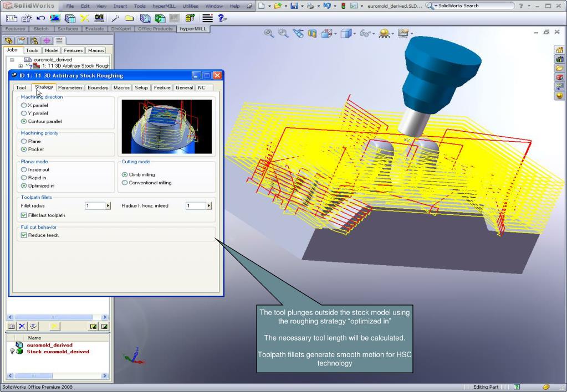Click the traffic light Rebuild icon
This screenshot has width=567, height=392.
343,6
